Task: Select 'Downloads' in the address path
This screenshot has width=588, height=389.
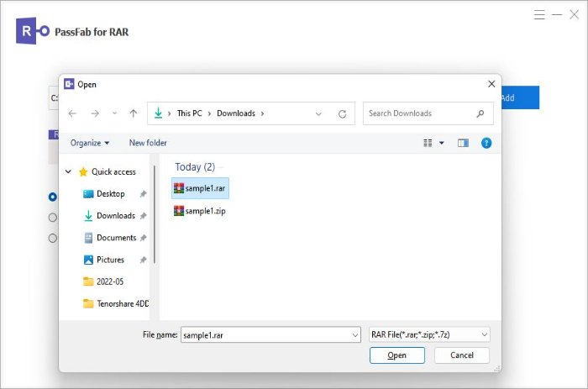Action: pos(236,113)
